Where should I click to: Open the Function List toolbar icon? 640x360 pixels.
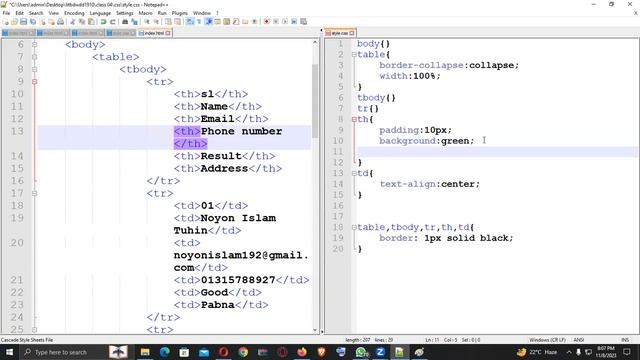(x=236, y=21)
